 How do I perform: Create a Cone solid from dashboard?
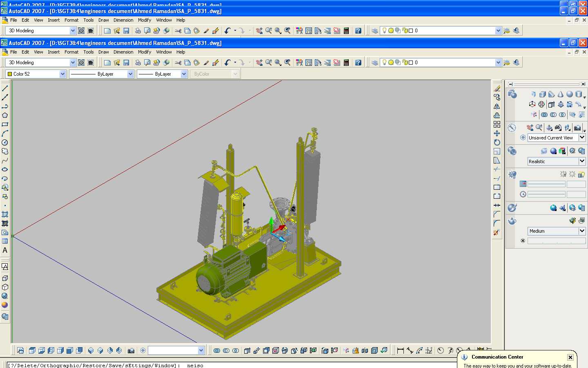click(x=561, y=94)
